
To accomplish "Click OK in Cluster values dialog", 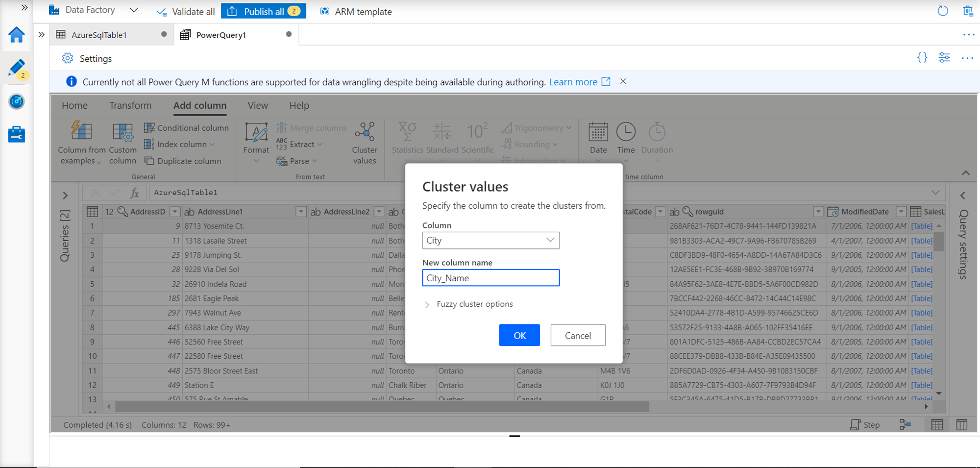I will point(519,335).
